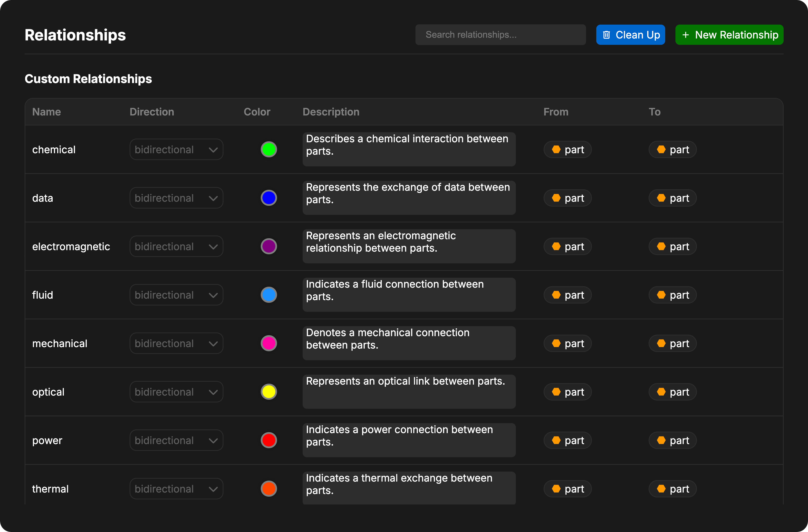Expand the mechanical direction selector
Viewport: 808px width, 532px height.
click(176, 343)
